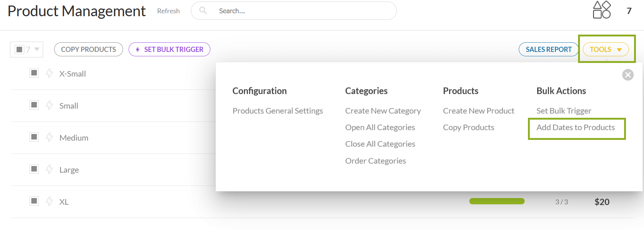Viewport: 644px width, 233px height.
Task: Click the lightning trigger icon beside X-Small
Action: click(x=49, y=73)
